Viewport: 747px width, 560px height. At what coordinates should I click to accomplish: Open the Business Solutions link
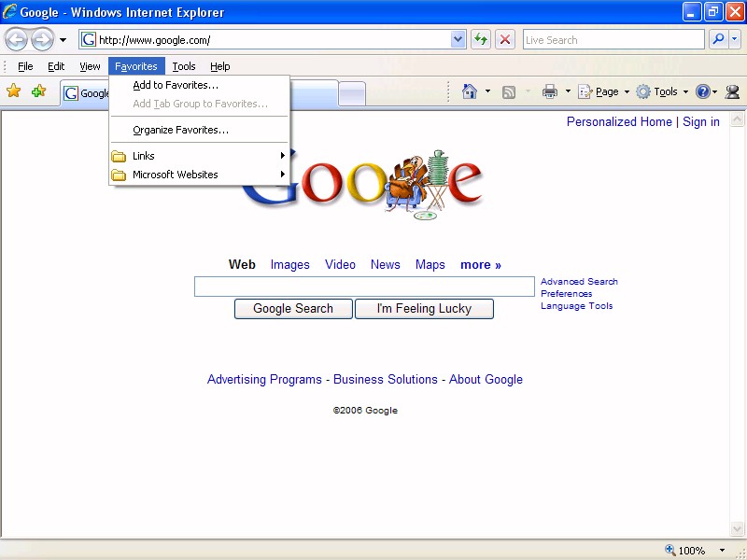(386, 380)
